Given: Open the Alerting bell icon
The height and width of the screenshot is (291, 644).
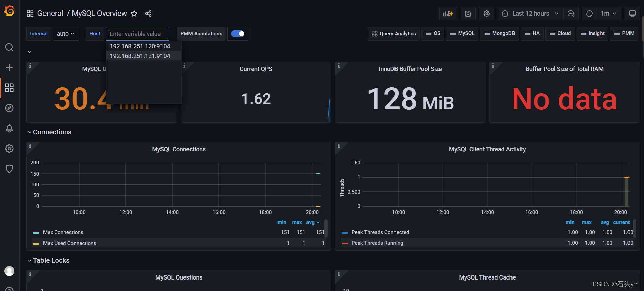Looking at the screenshot, I should click(9, 128).
